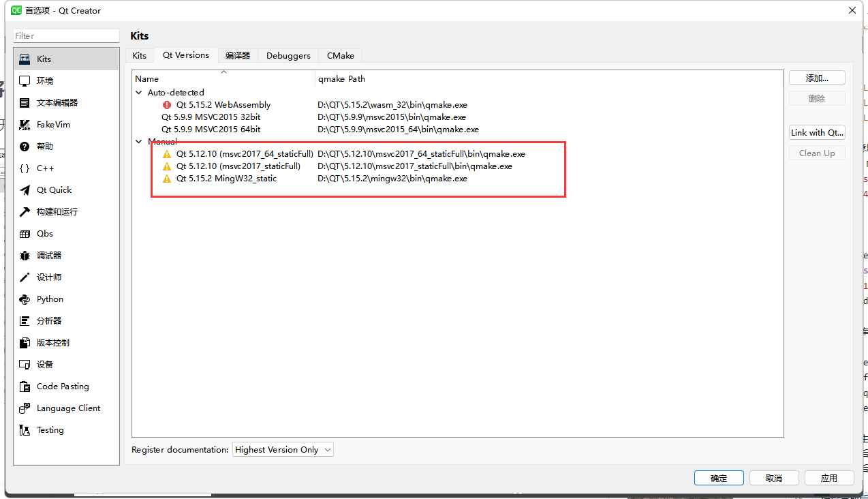Viewport: 868px width, 499px height.
Task: Open the 帮助 settings icon
Action: click(25, 147)
